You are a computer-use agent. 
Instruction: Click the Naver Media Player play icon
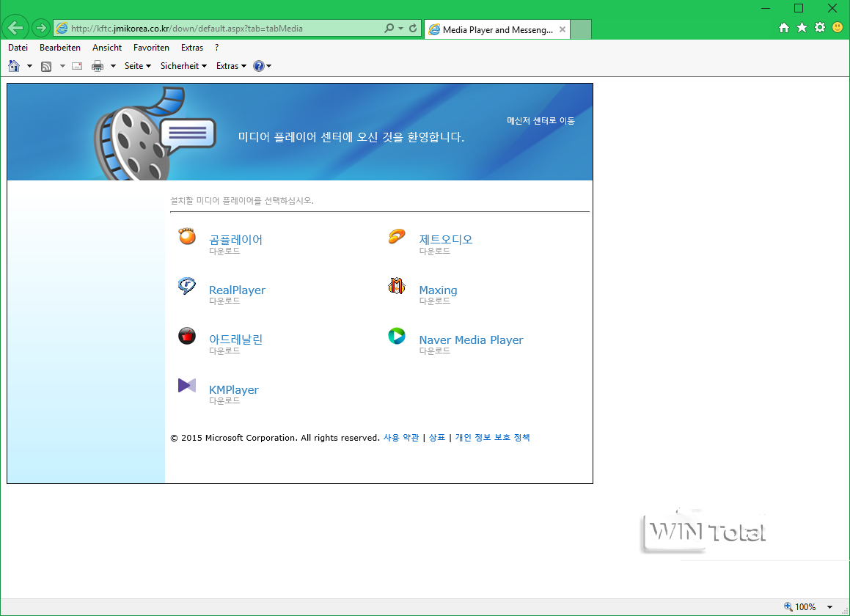[397, 336]
